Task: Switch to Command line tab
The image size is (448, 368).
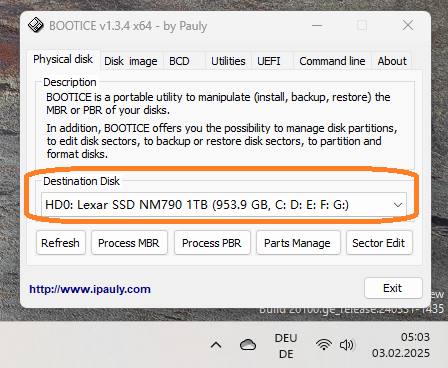Action: [x=332, y=61]
